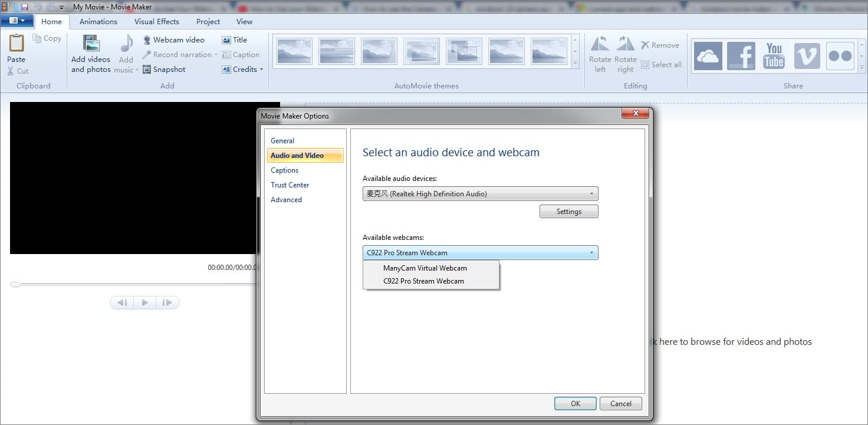
Task: Click the preview seek slider handle
Action: pos(15,285)
